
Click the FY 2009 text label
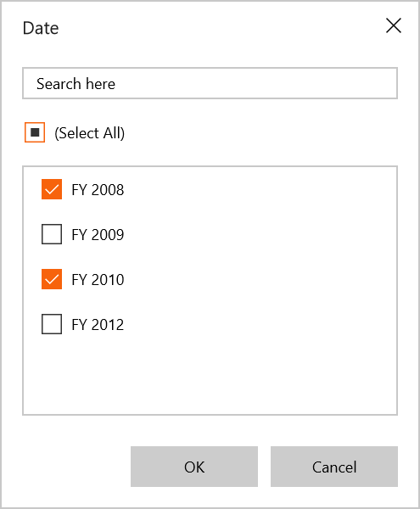(98, 235)
